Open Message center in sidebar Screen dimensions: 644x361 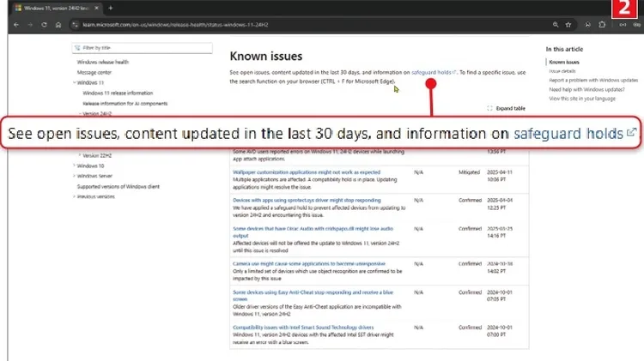tap(94, 72)
